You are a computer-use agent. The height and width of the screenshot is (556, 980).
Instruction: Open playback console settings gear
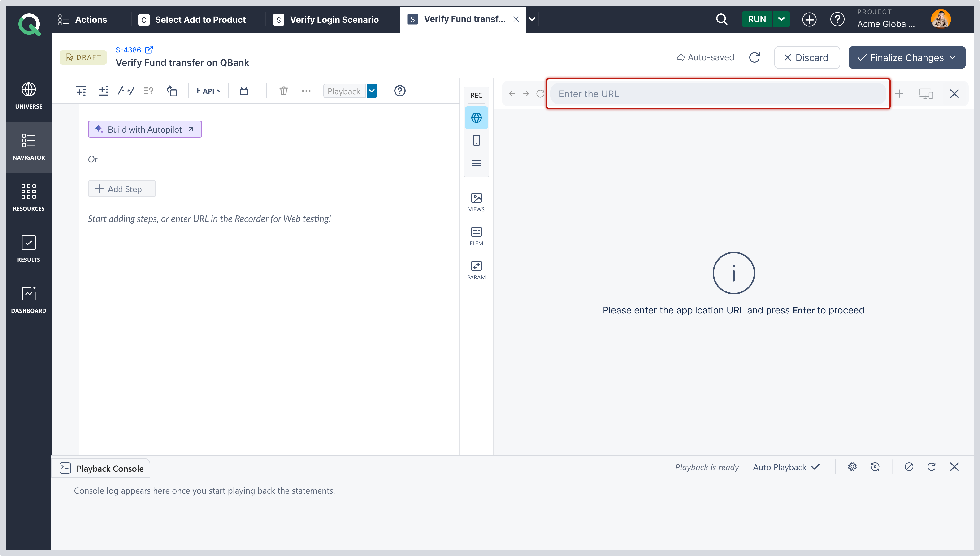pos(852,467)
